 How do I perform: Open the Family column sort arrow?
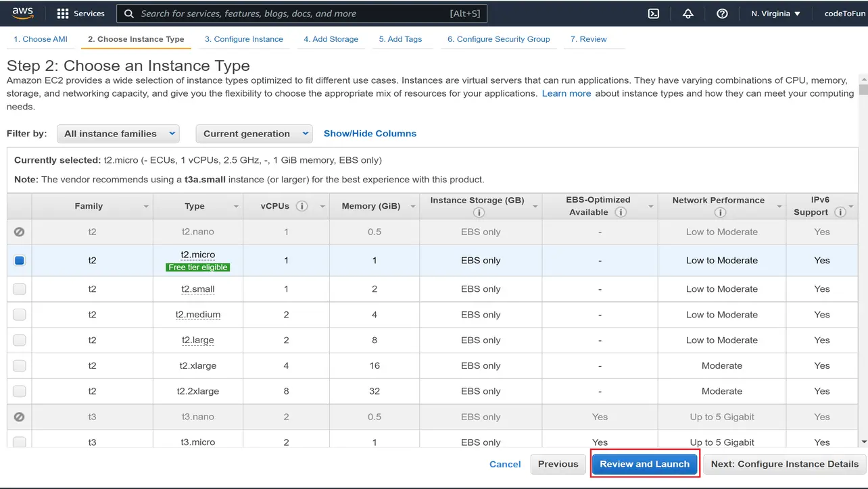coord(146,207)
